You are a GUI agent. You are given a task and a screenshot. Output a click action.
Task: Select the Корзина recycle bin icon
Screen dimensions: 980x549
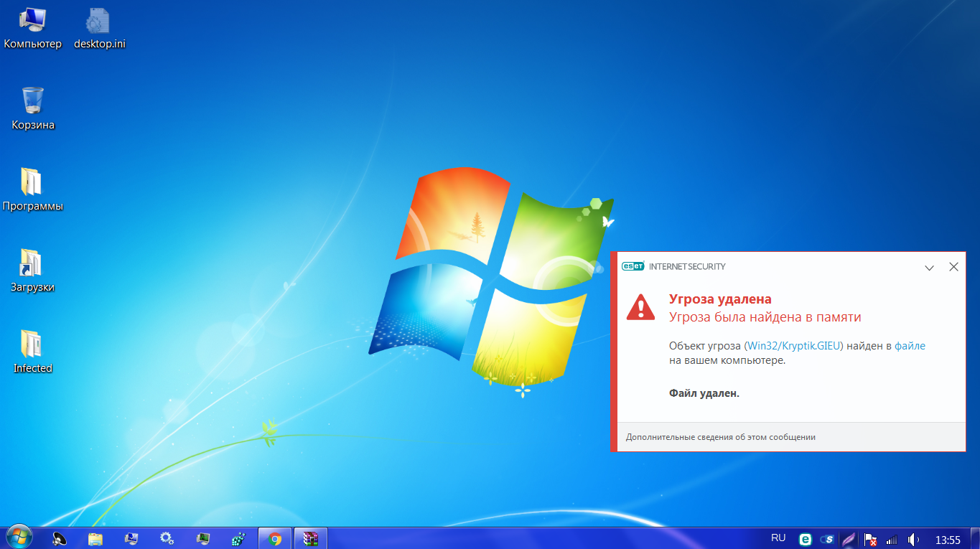pos(33,109)
